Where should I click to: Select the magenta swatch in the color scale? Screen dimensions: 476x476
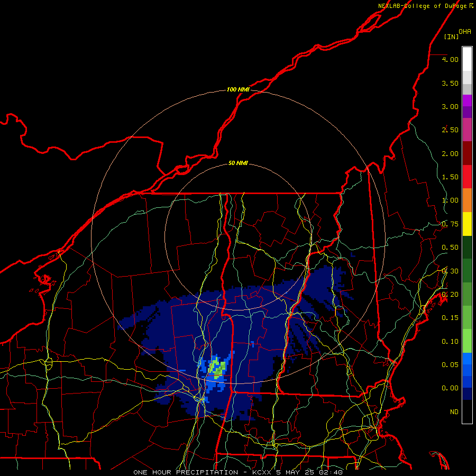pyautogui.click(x=467, y=100)
